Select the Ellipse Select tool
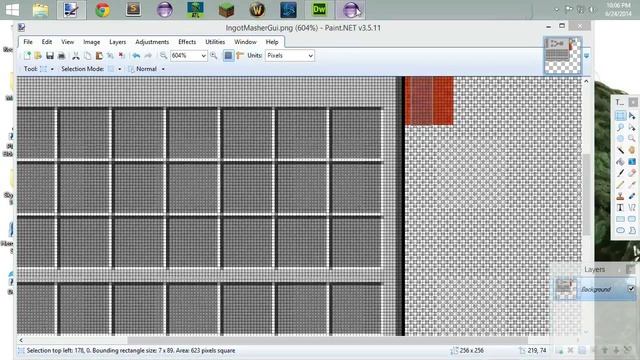Image resolution: width=640 pixels, height=360 pixels. (620, 139)
